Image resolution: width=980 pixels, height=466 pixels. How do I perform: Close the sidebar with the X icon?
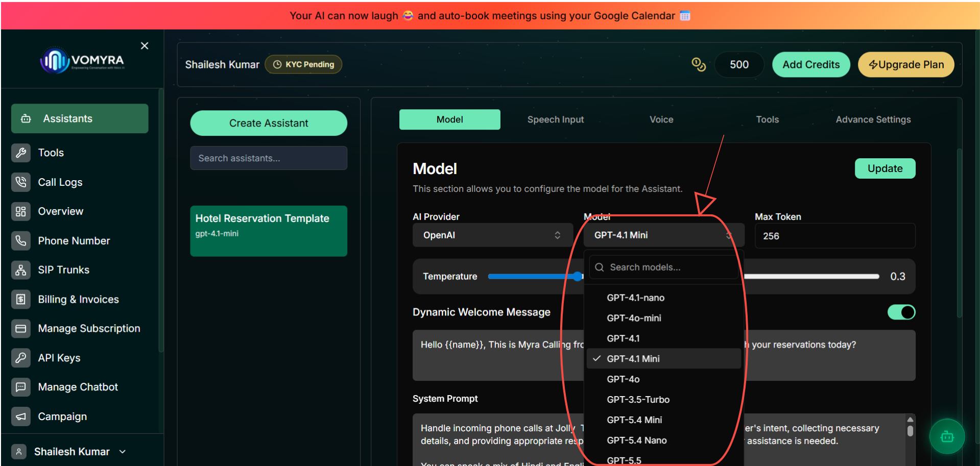coord(145,46)
